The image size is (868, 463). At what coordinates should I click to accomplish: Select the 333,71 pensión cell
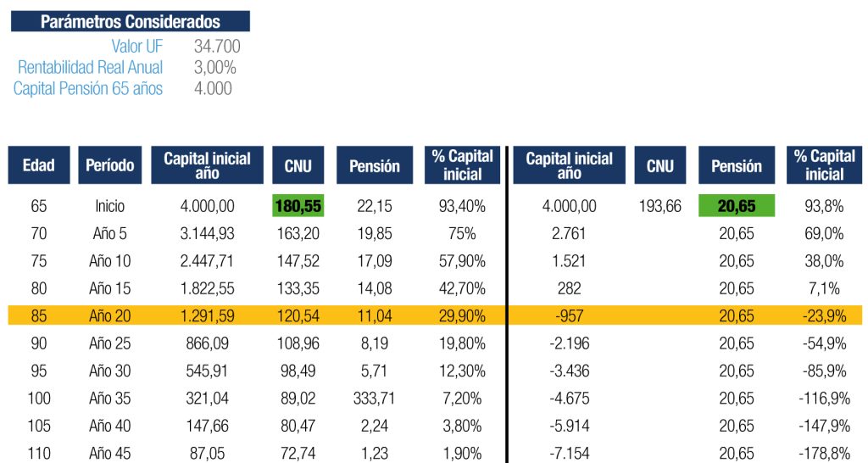(x=375, y=399)
